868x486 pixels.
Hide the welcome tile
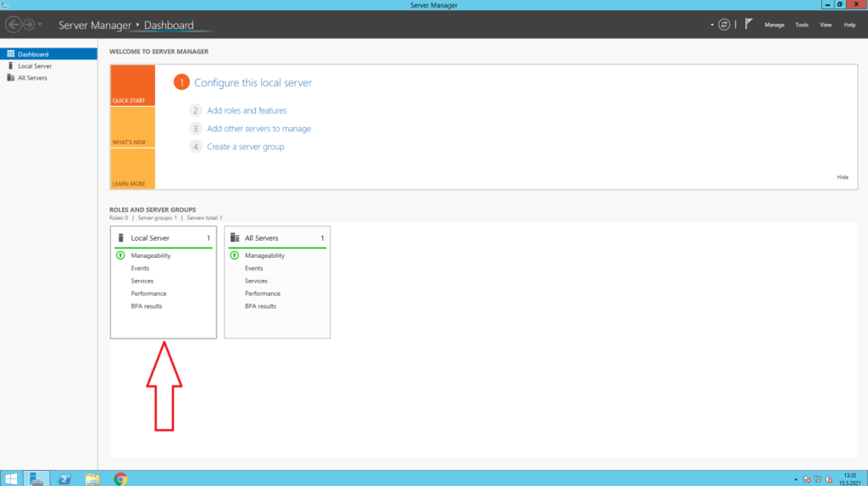click(843, 176)
